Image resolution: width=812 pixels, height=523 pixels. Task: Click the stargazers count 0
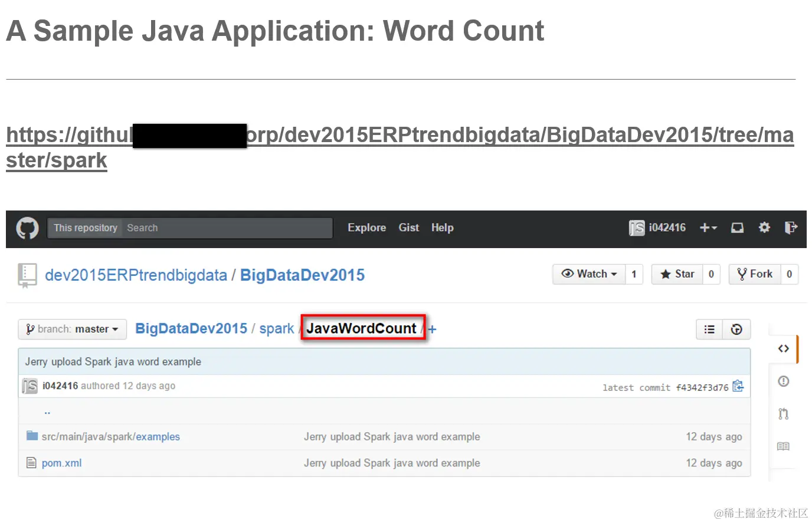711,274
